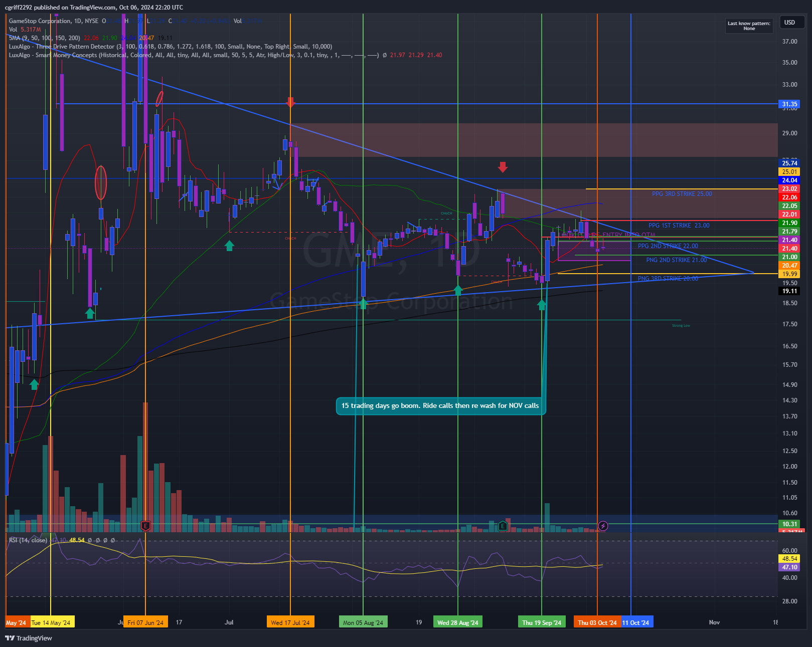Select the 11 Oct '24 date marker
Image resolution: width=812 pixels, height=647 pixels.
(637, 622)
